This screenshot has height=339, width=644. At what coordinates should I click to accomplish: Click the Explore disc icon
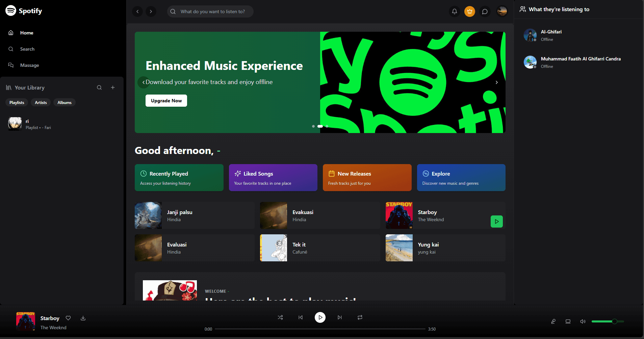pyautogui.click(x=426, y=174)
